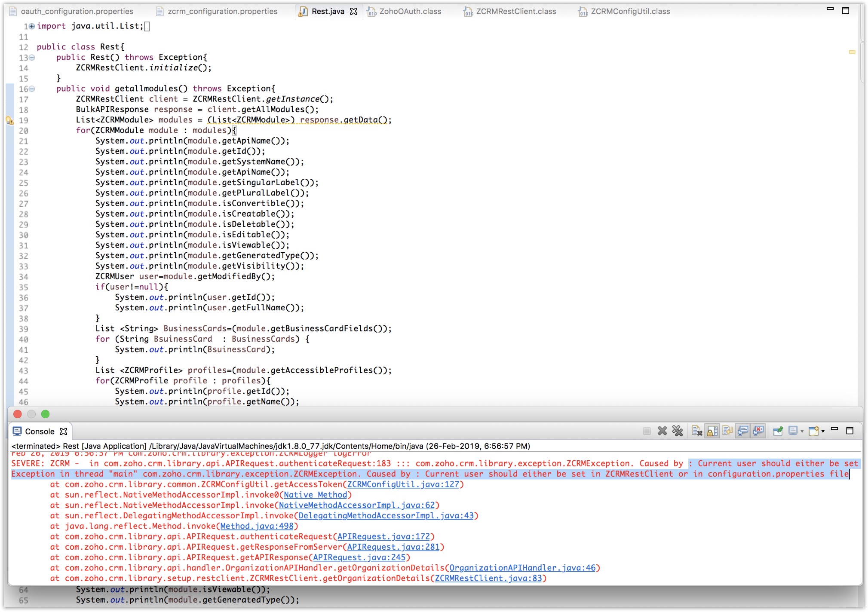This screenshot has height=612, width=868.
Task: Open the Open Console dropdown arrow
Action: tap(823, 431)
